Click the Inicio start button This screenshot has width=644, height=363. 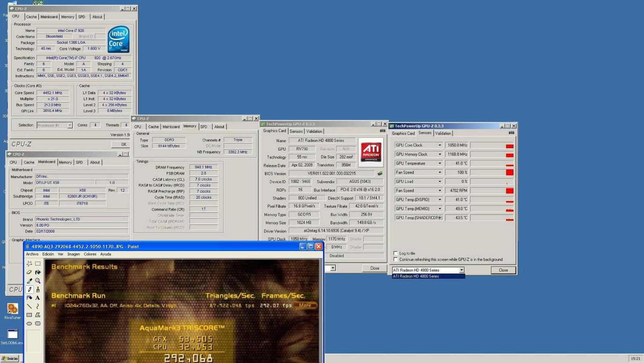coord(10,358)
